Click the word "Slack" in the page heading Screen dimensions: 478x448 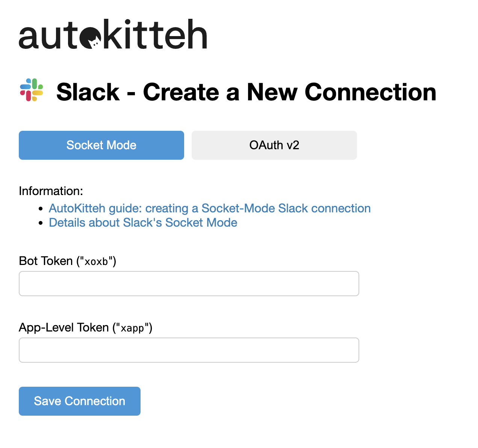[88, 92]
